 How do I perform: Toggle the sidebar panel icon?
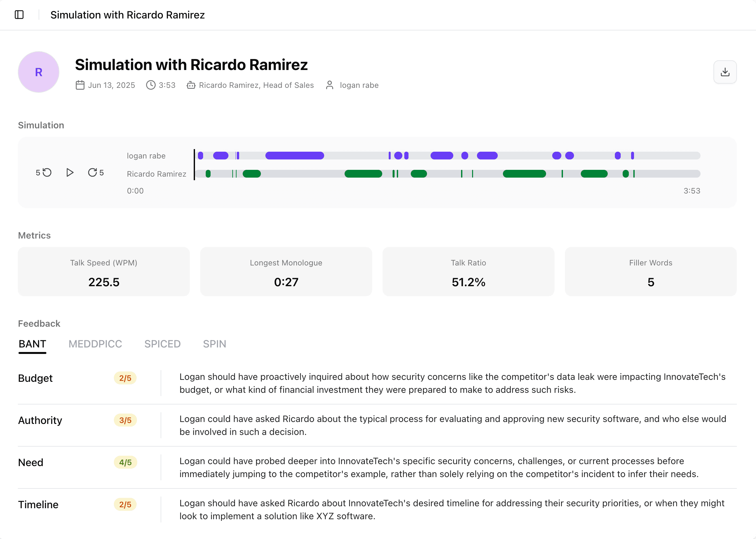(x=19, y=15)
